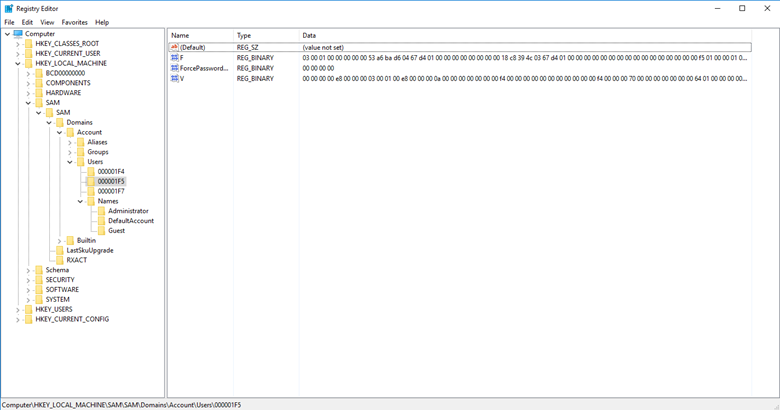This screenshot has width=780, height=410.
Task: Expand BCD00000000 key
Action: pyautogui.click(x=28, y=73)
